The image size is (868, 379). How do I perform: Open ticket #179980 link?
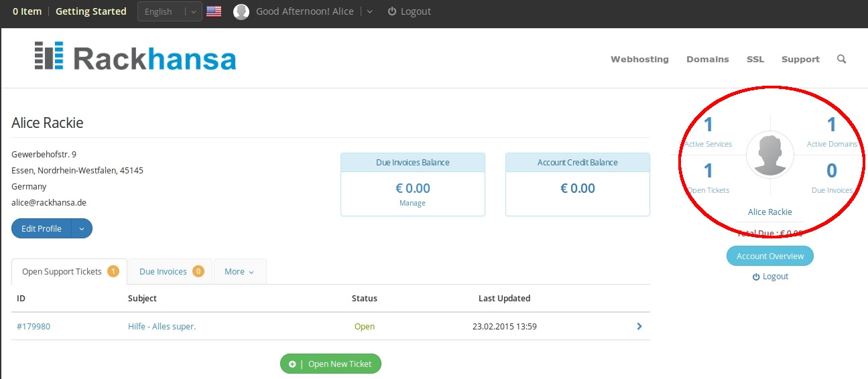tap(34, 327)
